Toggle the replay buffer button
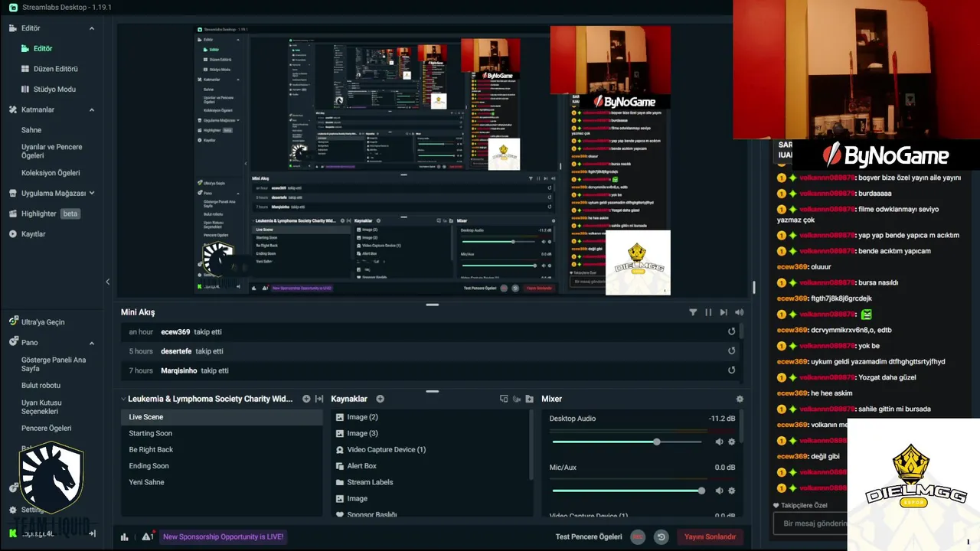Viewport: 980px width, 551px height. (x=661, y=536)
